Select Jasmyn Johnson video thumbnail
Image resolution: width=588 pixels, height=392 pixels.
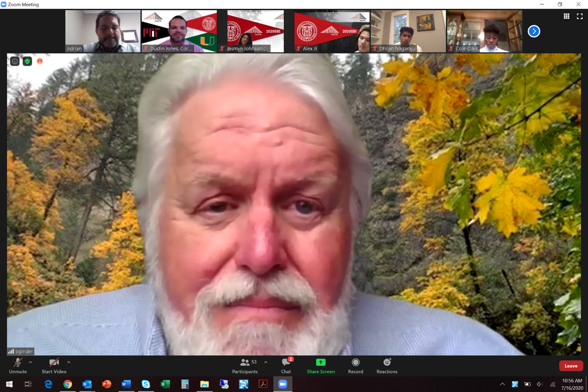pyautogui.click(x=256, y=31)
